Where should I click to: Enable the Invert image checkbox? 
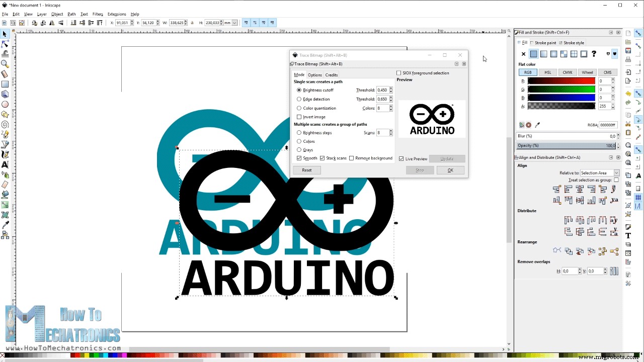[299, 117]
